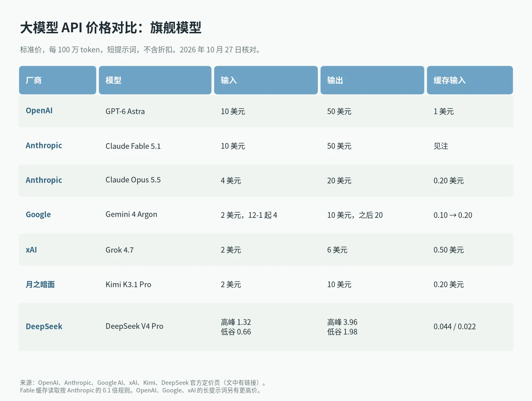Viewport: 532px width, 401px height.
Task: Click the 0.50 美元 cached input value
Action: point(449,250)
